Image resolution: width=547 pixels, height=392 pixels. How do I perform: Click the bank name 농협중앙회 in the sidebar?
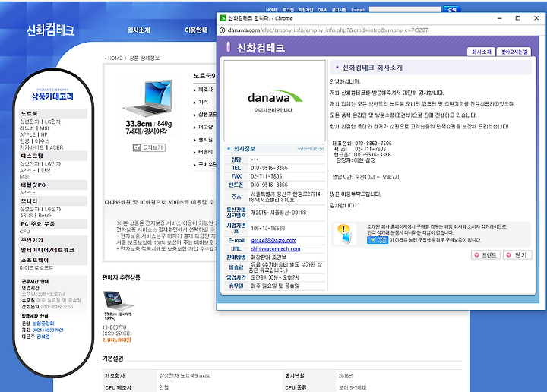[43, 324]
